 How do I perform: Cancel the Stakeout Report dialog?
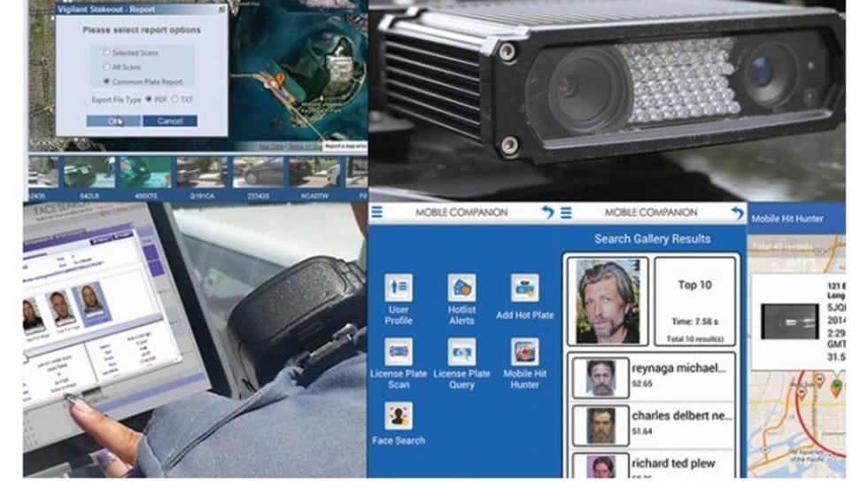(x=169, y=120)
